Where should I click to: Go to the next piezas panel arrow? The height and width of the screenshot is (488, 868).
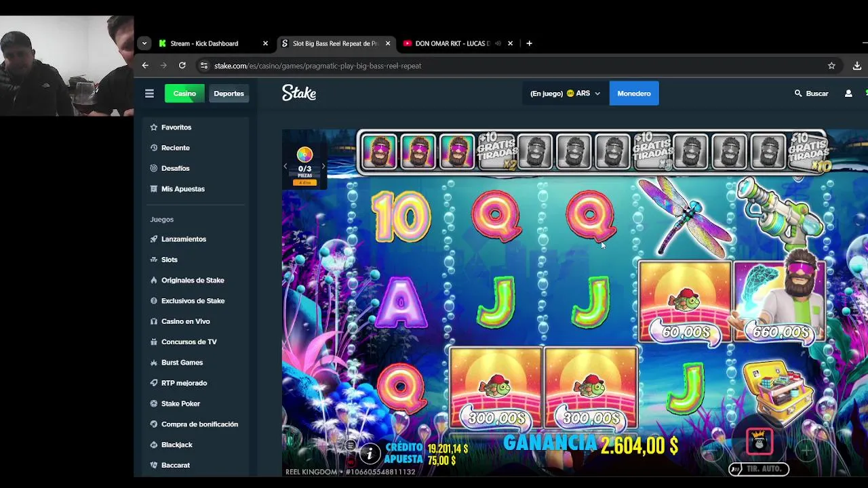pyautogui.click(x=323, y=167)
